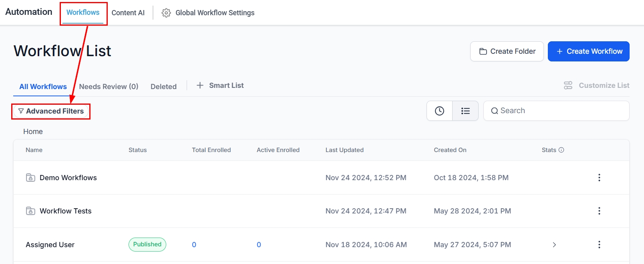Open Demo Workflows three-dot menu
The height and width of the screenshot is (264, 644).
coord(599,178)
